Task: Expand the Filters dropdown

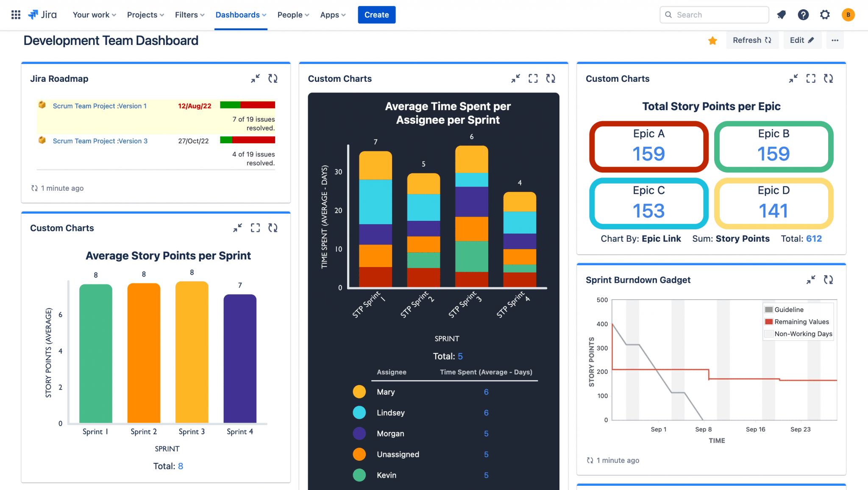Action: (x=189, y=15)
